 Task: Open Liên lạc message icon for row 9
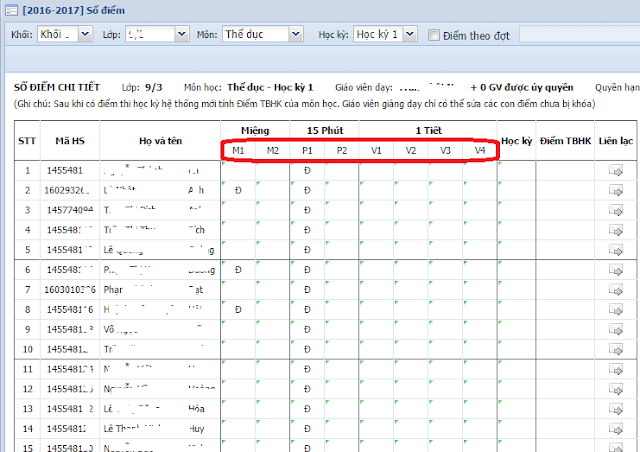(616, 329)
